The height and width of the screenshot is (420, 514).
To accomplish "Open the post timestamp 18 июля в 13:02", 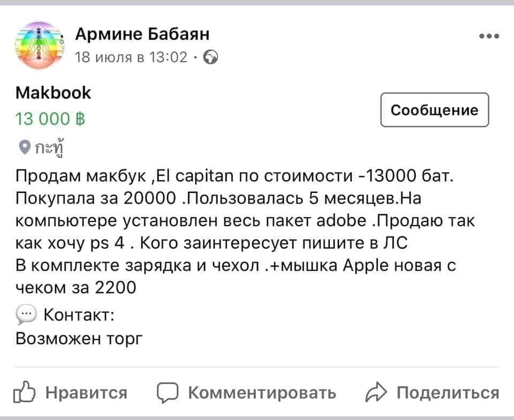I will coord(131,56).
